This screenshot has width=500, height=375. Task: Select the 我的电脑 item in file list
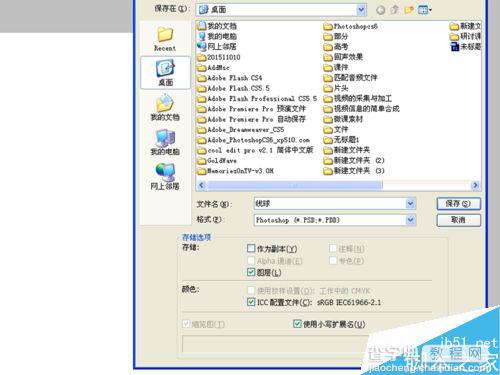pos(217,36)
